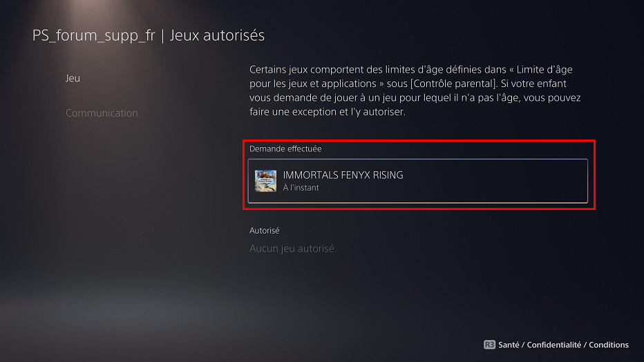Open the Communication section

point(102,113)
